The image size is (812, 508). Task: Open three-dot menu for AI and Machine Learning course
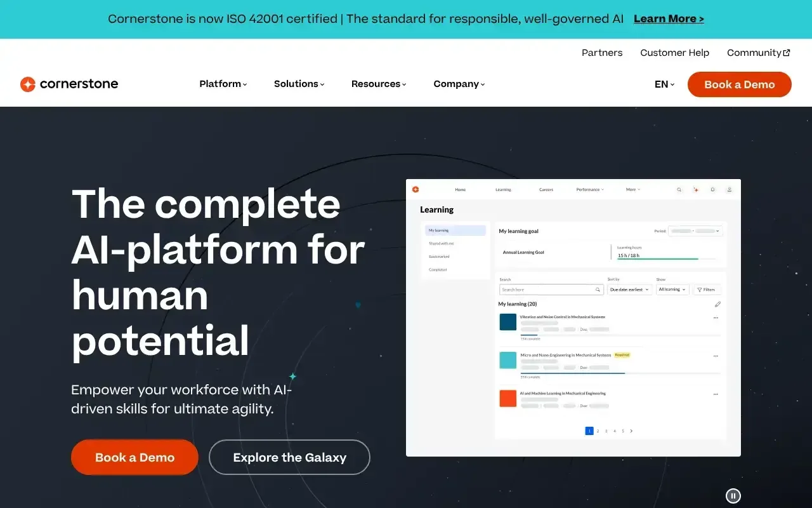point(716,394)
